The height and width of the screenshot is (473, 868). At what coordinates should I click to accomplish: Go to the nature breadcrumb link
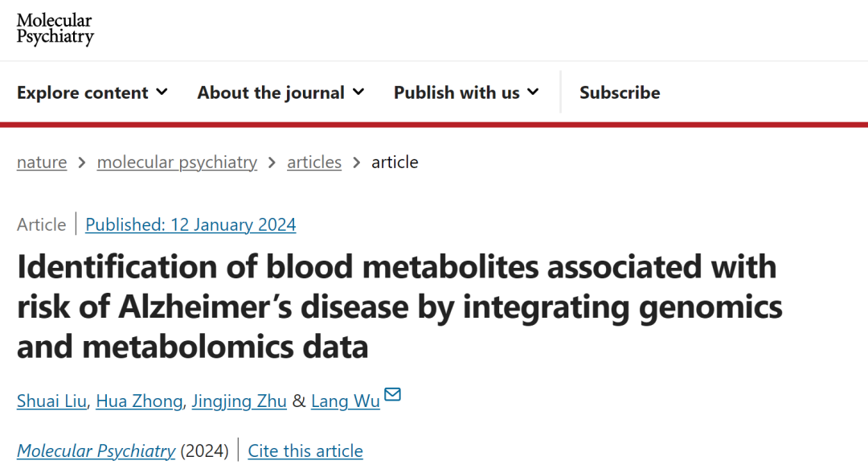42,162
